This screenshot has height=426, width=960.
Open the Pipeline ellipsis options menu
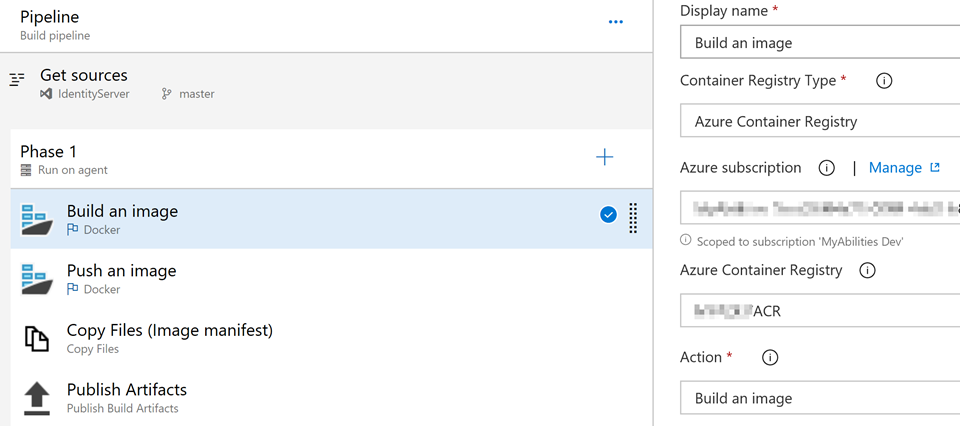[615, 22]
